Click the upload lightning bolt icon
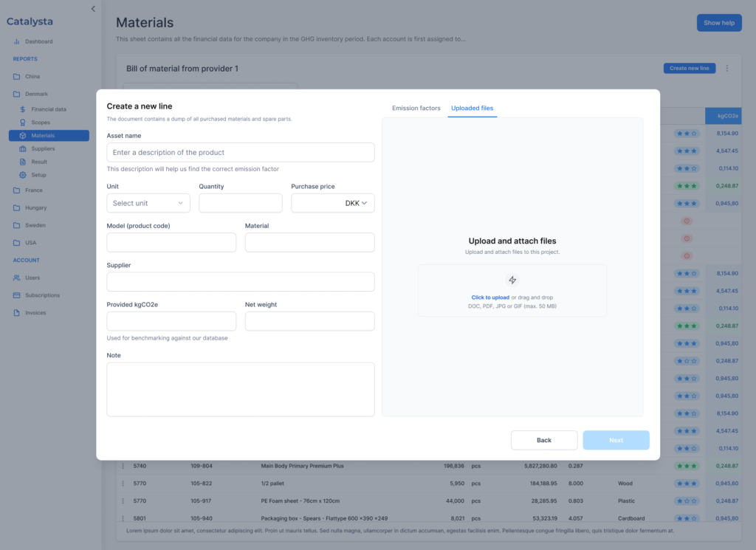 point(512,280)
